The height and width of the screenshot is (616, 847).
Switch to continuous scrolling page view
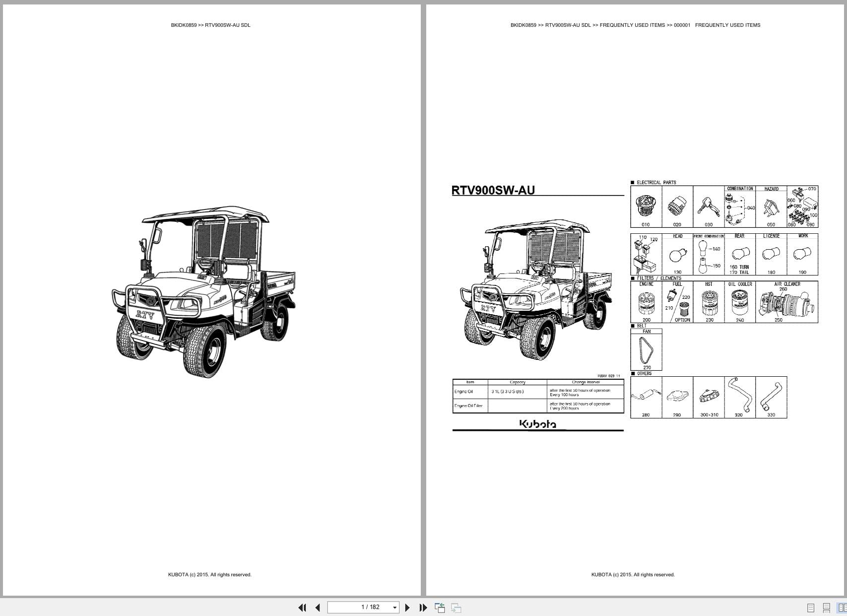coord(827,608)
